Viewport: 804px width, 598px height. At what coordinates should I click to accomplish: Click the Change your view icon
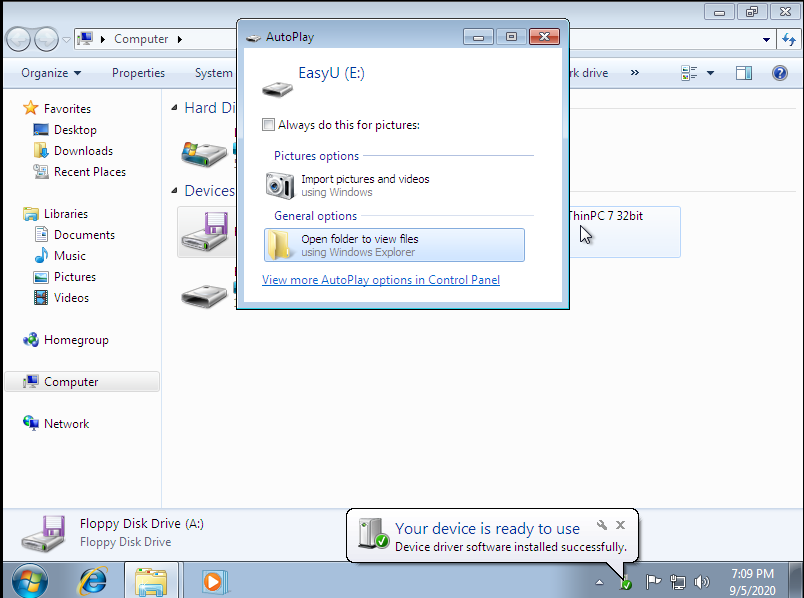tap(689, 73)
